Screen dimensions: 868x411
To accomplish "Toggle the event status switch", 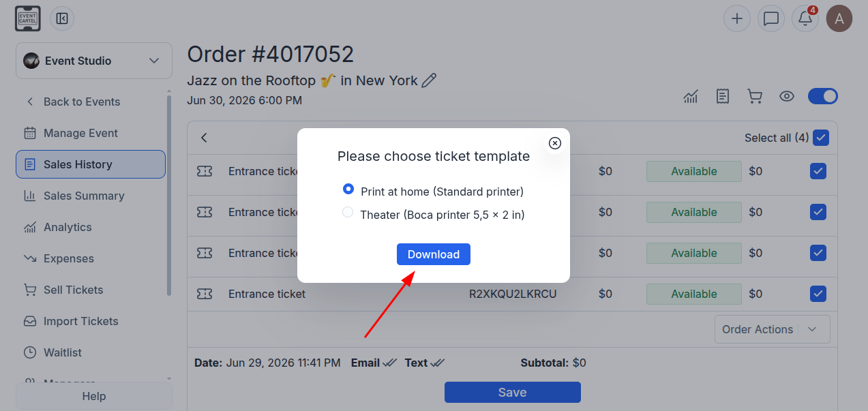I will click(823, 96).
